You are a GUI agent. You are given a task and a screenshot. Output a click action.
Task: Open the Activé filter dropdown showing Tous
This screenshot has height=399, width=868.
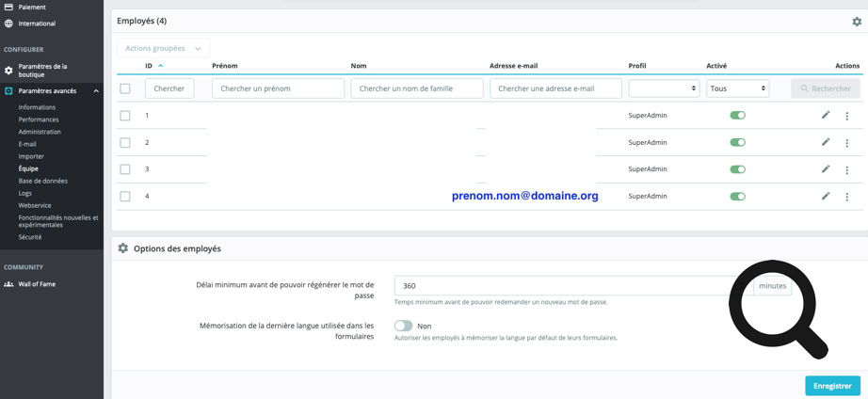click(737, 88)
